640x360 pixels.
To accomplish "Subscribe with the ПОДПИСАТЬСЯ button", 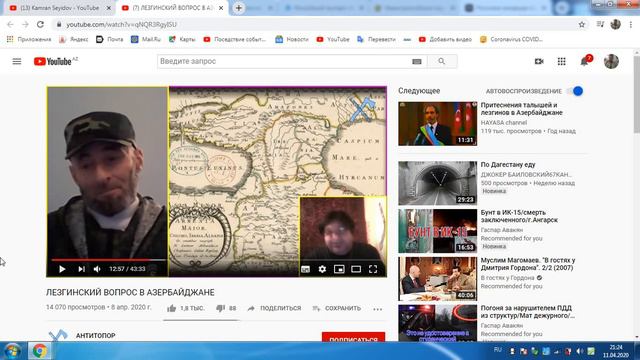I will pyautogui.click(x=353, y=337).
